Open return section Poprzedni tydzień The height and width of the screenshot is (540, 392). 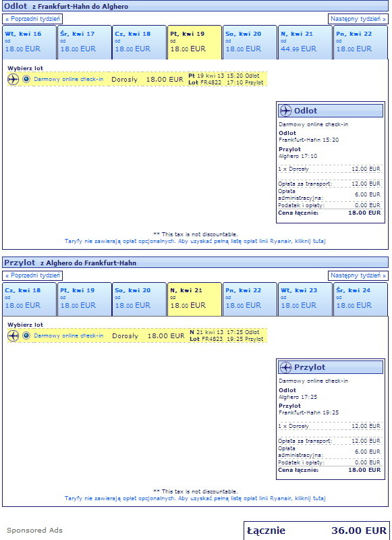click(32, 275)
